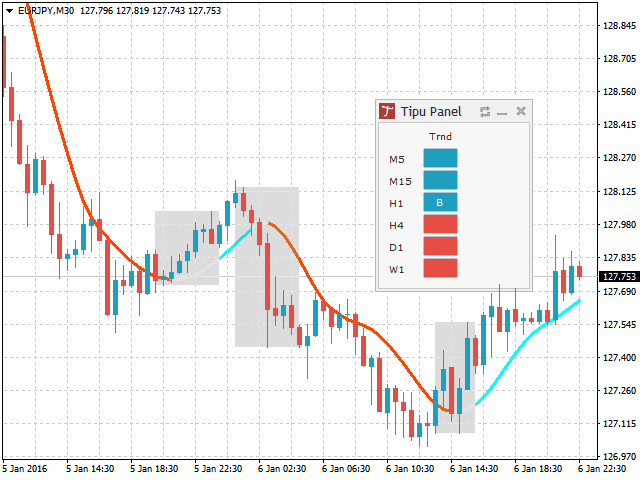640x480 pixels.
Task: Click the M5 blue trend box
Action: click(x=440, y=158)
